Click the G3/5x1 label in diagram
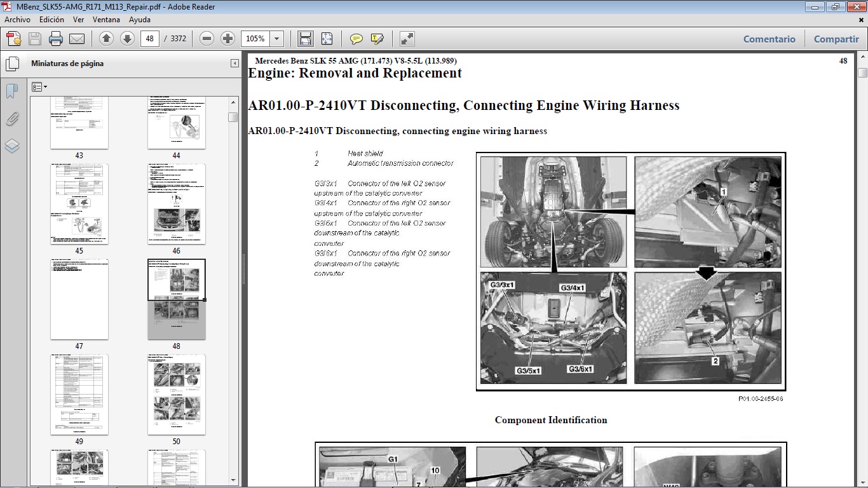868x488 pixels. click(528, 370)
